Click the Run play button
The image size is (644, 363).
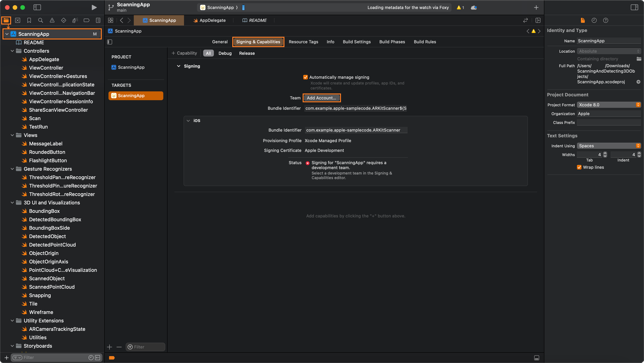[94, 7]
